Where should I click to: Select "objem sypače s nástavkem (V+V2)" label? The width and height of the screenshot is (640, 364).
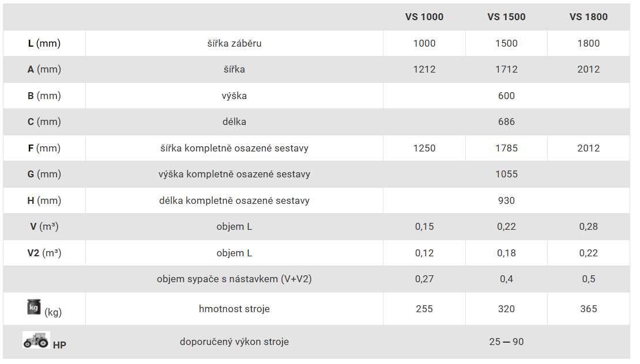point(234,279)
